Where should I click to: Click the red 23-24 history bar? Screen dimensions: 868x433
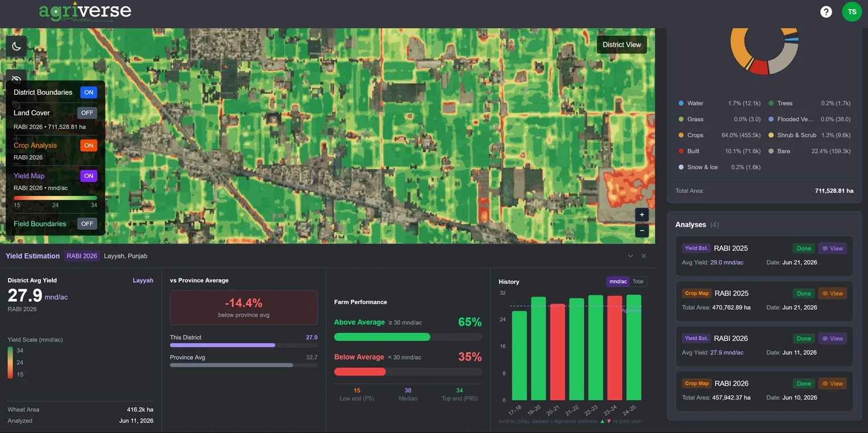[615, 348]
